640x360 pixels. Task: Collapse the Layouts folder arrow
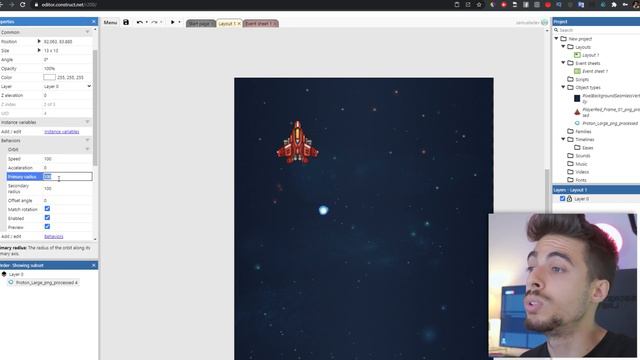point(563,47)
